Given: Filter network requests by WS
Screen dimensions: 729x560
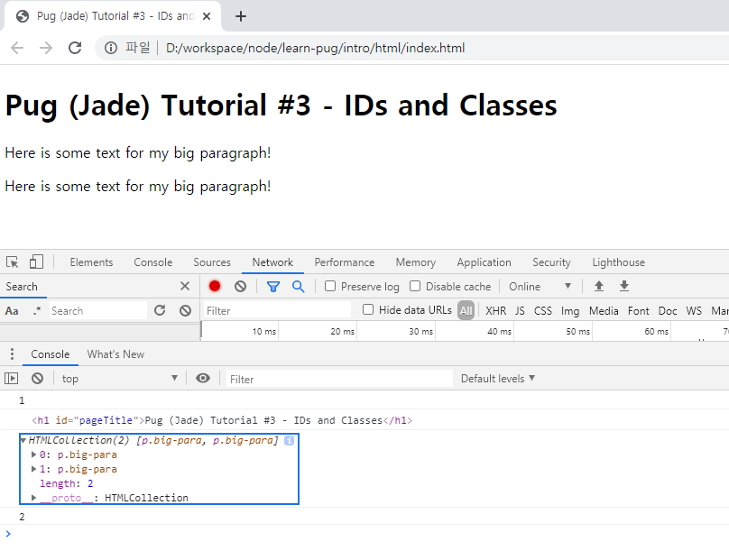Looking at the screenshot, I should pos(694,311).
